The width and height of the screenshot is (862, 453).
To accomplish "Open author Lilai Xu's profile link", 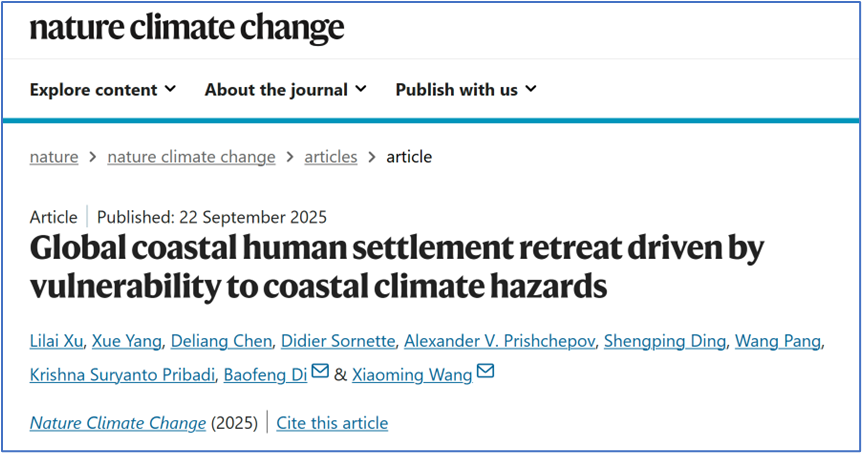I will click(x=55, y=342).
